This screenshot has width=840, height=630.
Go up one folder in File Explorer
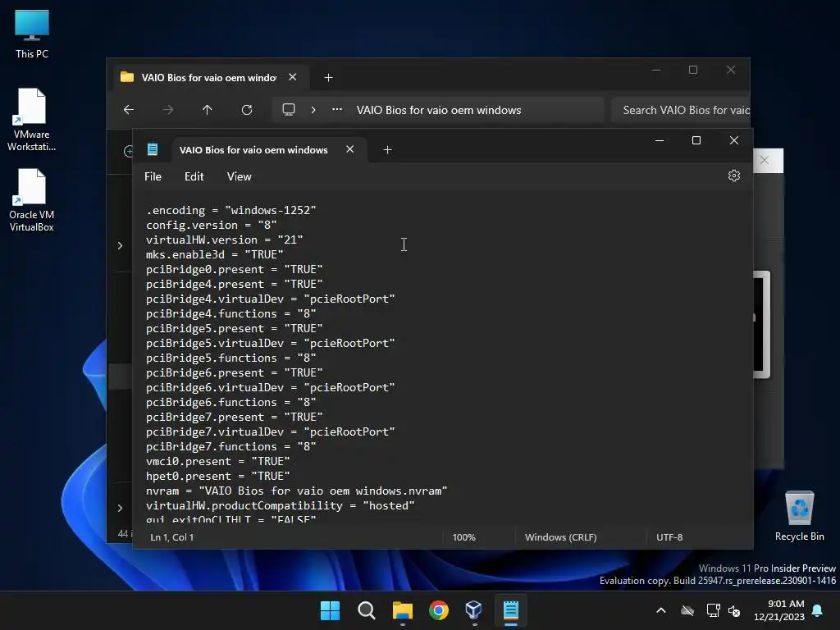pyautogui.click(x=208, y=110)
